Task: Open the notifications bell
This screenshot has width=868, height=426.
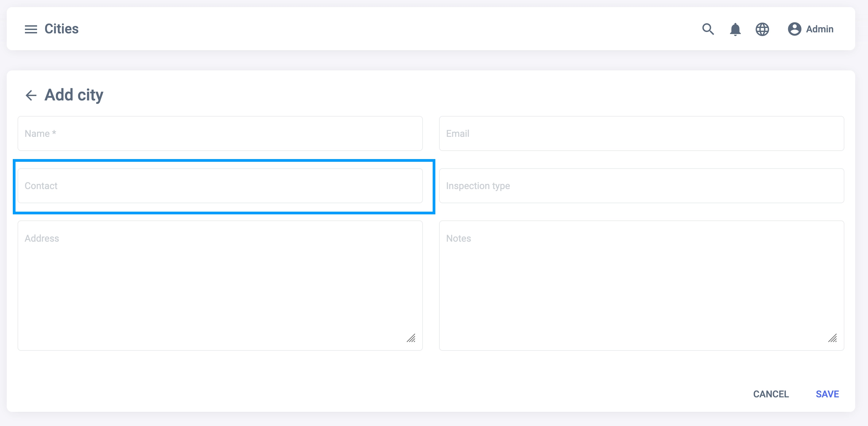Action: [735, 29]
